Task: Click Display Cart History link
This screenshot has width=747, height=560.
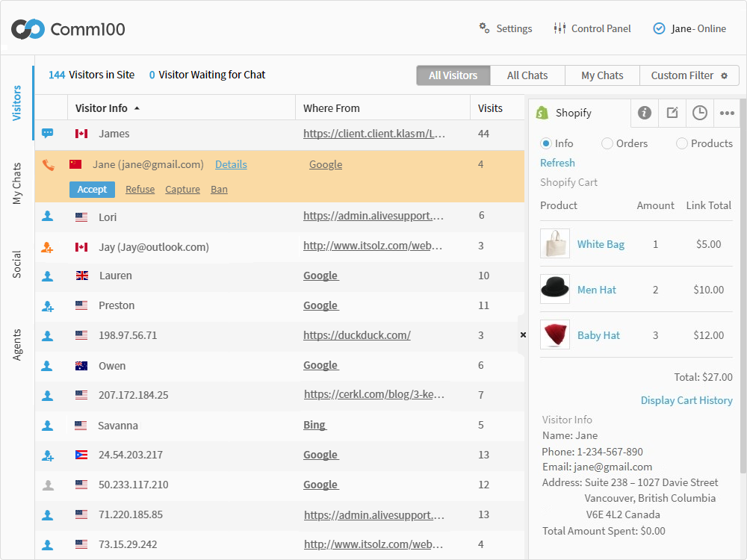Action: coord(686,400)
